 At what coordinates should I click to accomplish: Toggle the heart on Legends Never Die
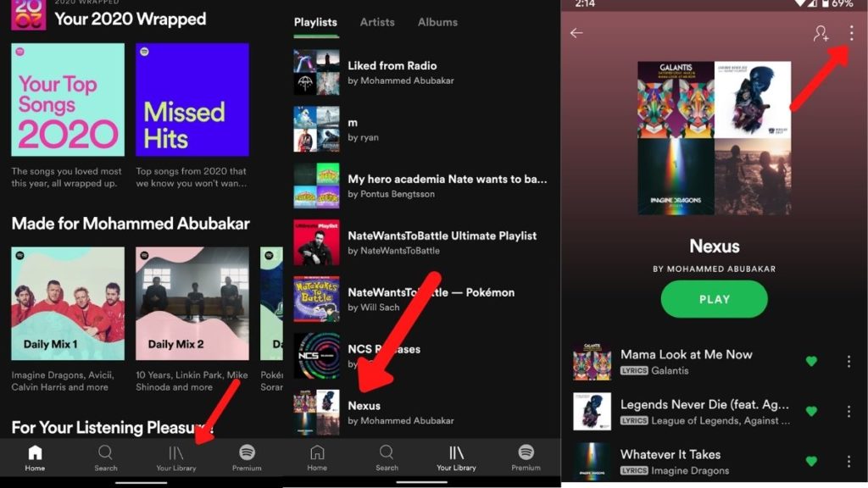click(811, 411)
